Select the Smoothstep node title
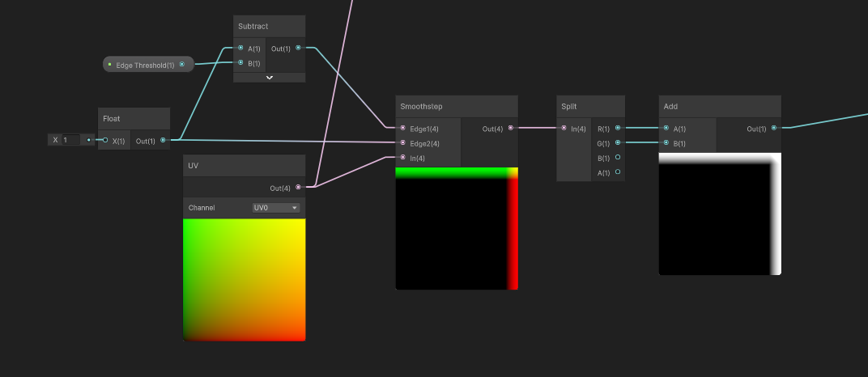 point(421,106)
